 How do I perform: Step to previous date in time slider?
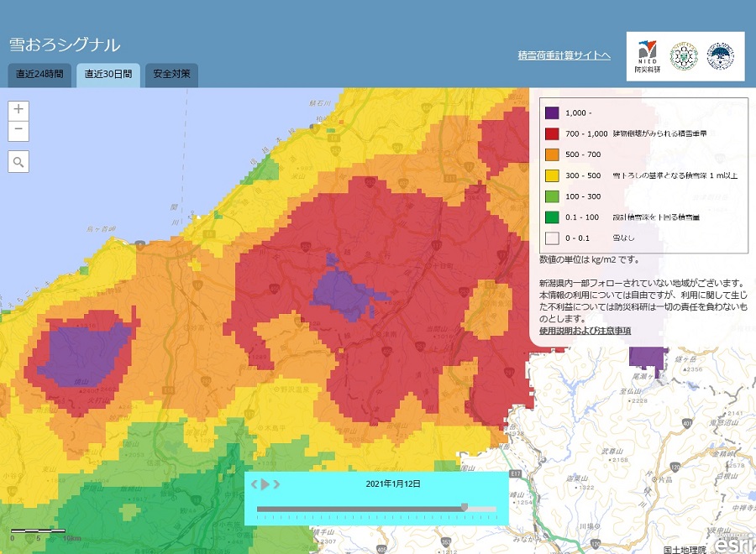pyautogui.click(x=255, y=484)
